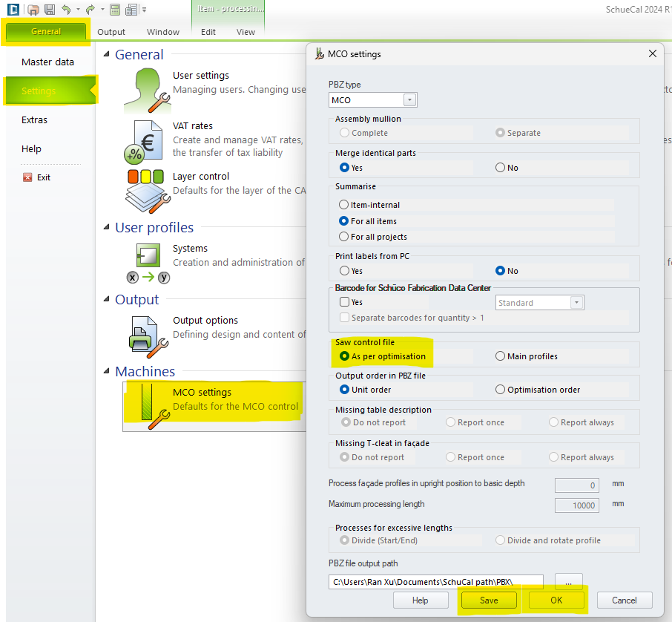Switch to the Output ribbon tab
The image size is (672, 622).
111,32
